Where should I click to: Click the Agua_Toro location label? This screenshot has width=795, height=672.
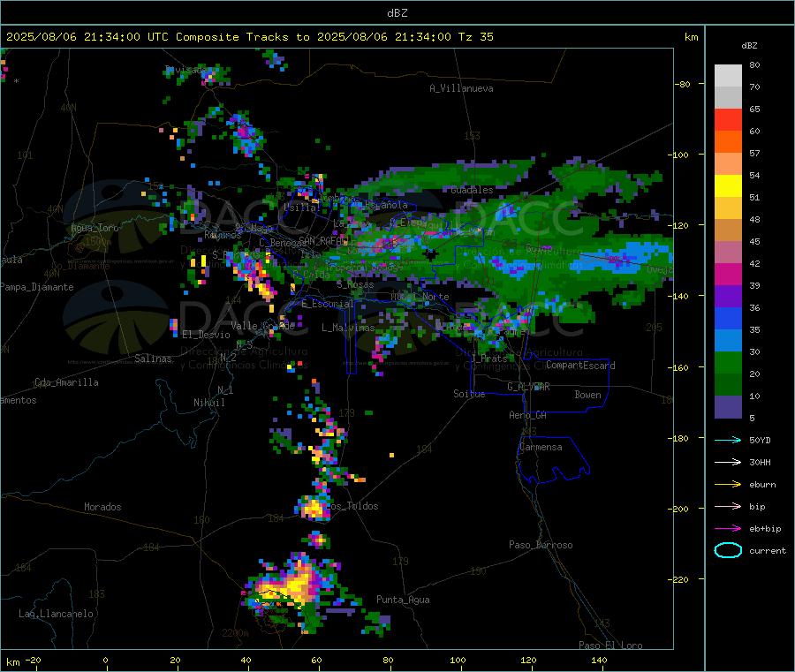point(95,228)
